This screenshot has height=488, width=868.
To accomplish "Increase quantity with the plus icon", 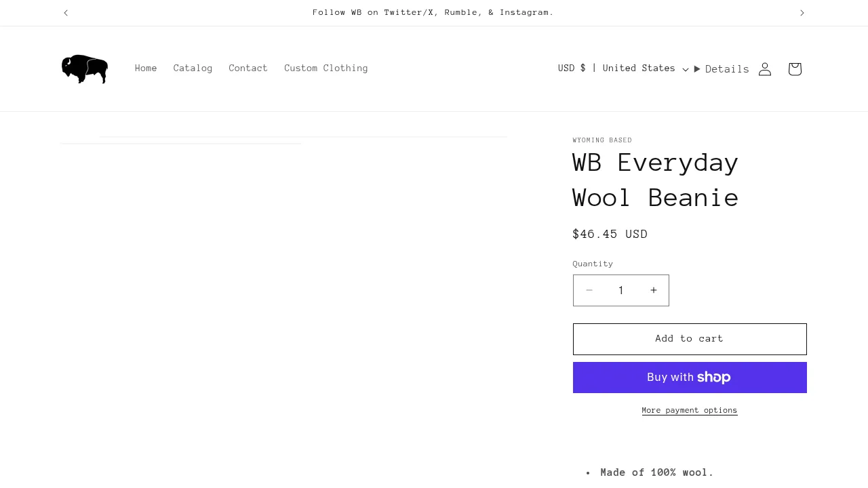I will (x=653, y=290).
